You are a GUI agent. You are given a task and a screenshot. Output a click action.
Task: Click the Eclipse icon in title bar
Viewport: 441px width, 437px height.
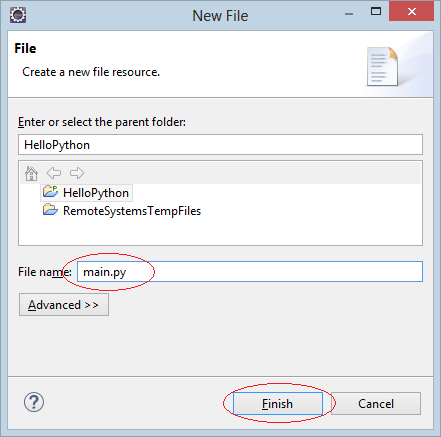tap(18, 15)
